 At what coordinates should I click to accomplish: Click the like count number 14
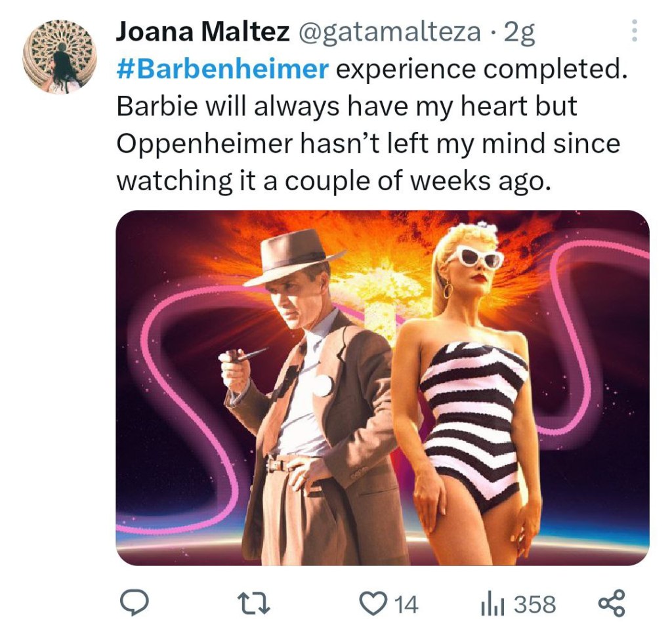click(x=406, y=604)
